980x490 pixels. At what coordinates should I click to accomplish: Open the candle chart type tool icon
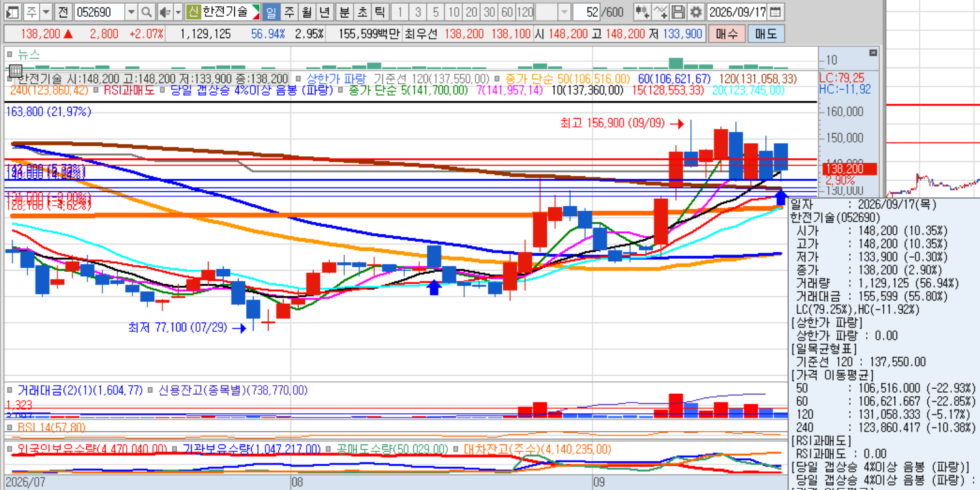point(641,12)
